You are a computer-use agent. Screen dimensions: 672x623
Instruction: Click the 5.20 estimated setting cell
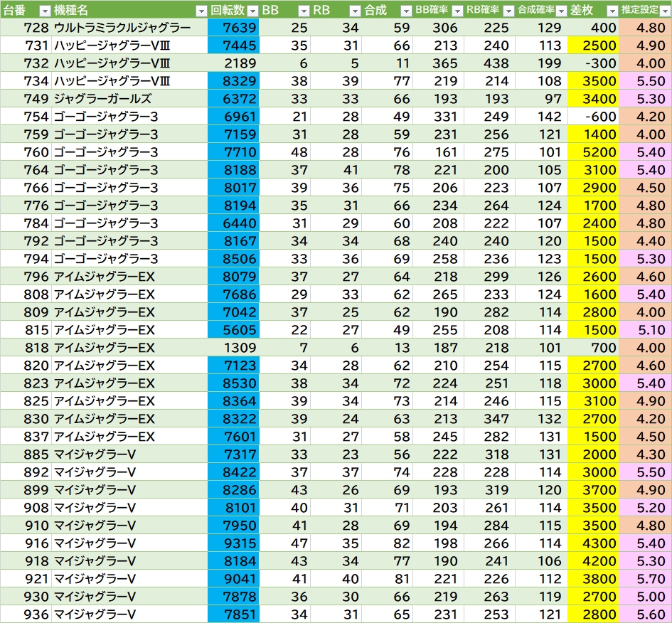click(x=646, y=508)
